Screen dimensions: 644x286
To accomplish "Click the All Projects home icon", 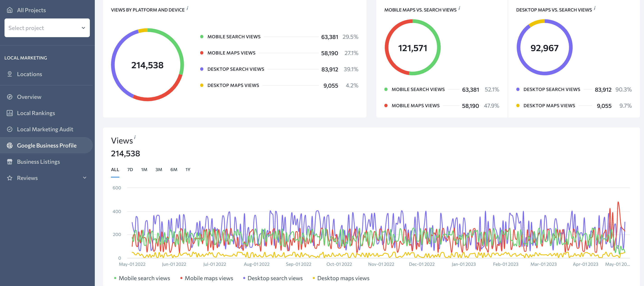I will [9, 10].
